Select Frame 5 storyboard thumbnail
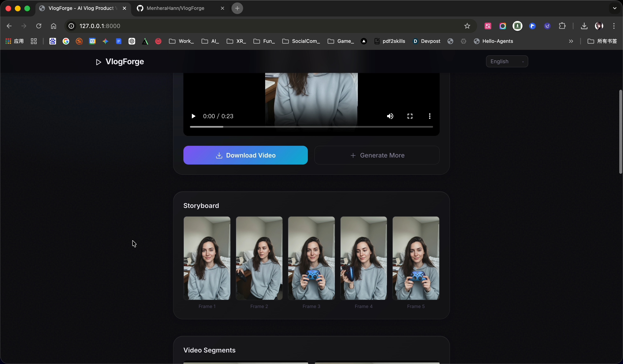Screen dimensions: 623x364 (416, 258)
